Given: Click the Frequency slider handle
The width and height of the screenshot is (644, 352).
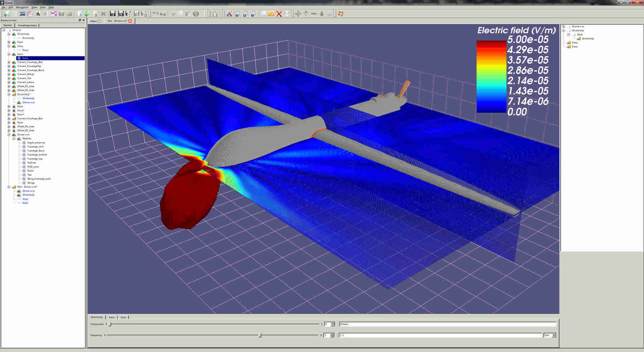Looking at the screenshot, I should coord(260,335).
